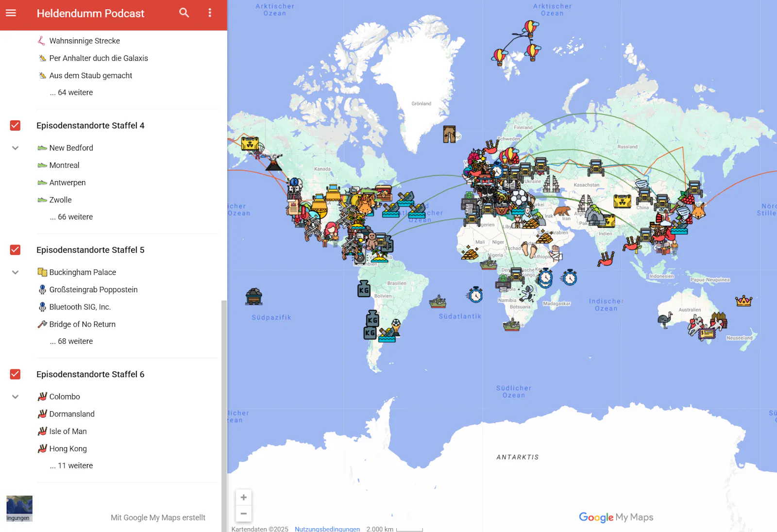Click the volcano marker near Alaska
This screenshot has width=777, height=532.
pyautogui.click(x=274, y=162)
